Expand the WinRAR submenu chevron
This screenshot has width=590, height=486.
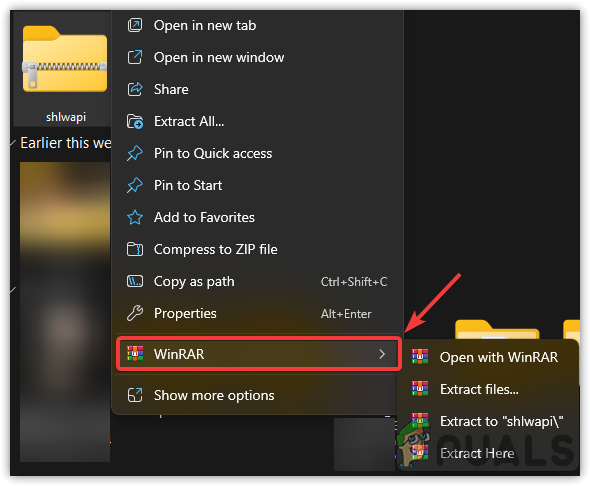[x=382, y=354]
